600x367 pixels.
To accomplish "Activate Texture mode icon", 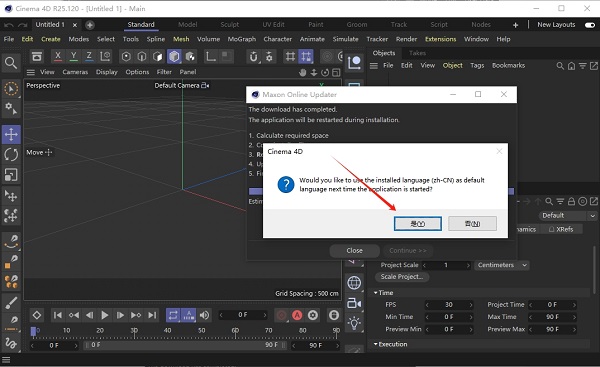I will click(190, 57).
